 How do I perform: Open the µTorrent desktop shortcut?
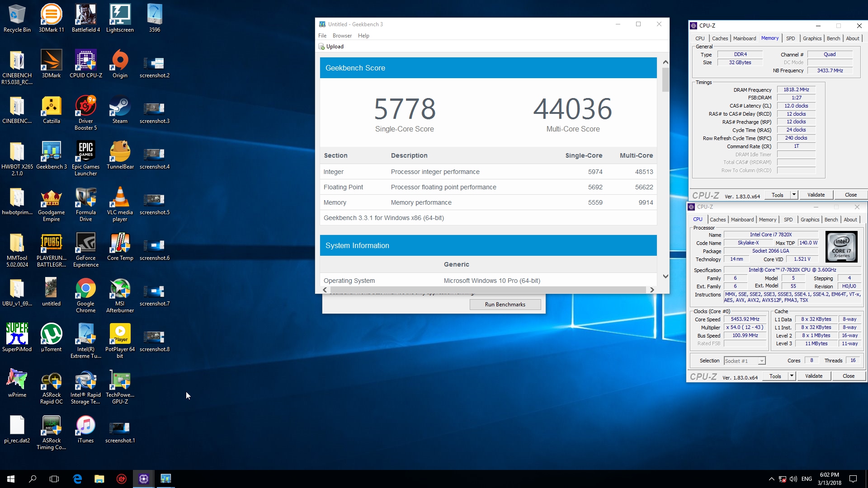[x=51, y=338]
